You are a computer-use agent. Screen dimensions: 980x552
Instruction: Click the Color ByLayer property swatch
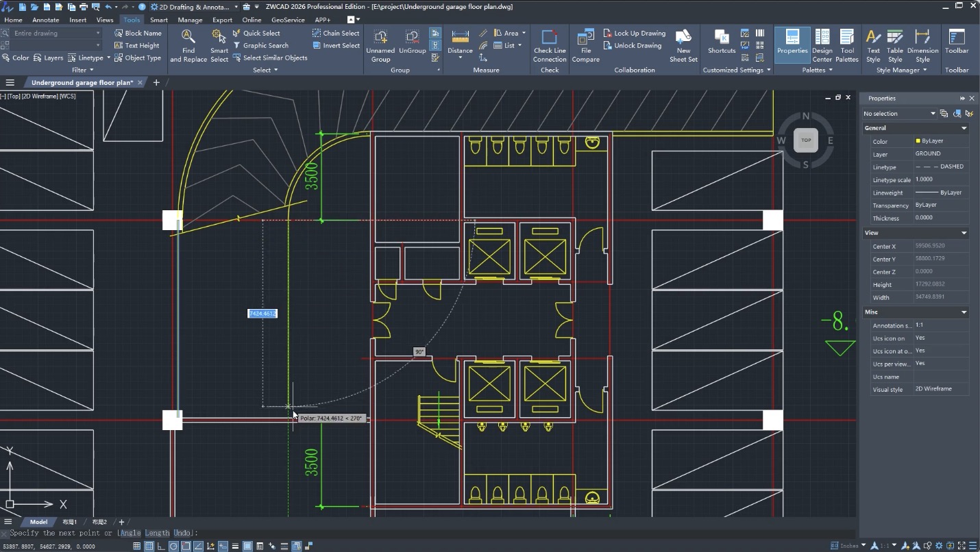coord(918,141)
